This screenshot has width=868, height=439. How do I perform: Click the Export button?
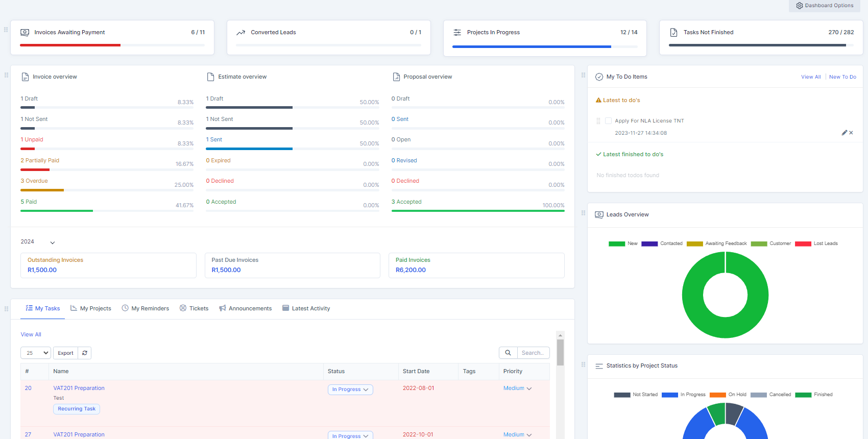pyautogui.click(x=65, y=353)
